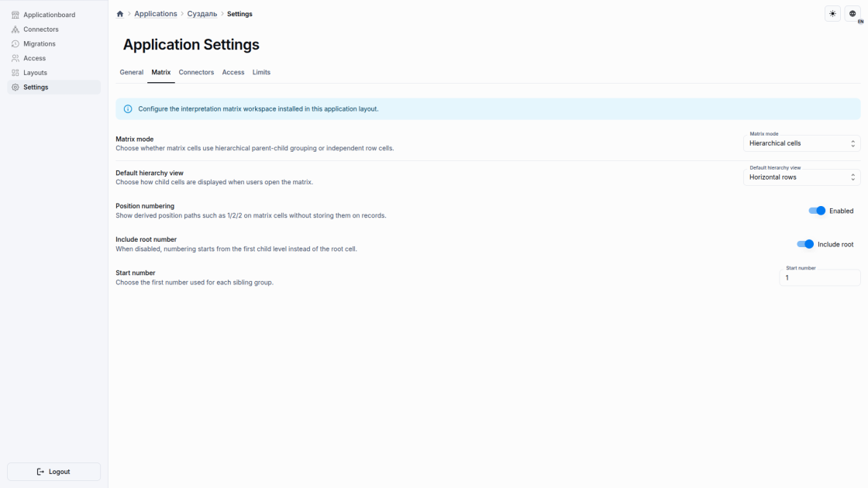Click the Layouts grid icon in sidebar
Screen dimensions: 868x488
pyautogui.click(x=15, y=73)
